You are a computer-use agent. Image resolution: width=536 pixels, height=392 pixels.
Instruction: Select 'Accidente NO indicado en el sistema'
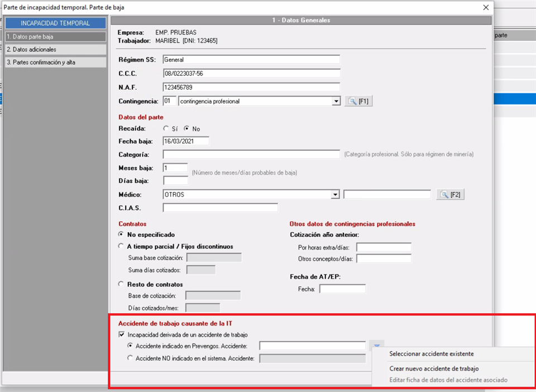[x=131, y=358]
